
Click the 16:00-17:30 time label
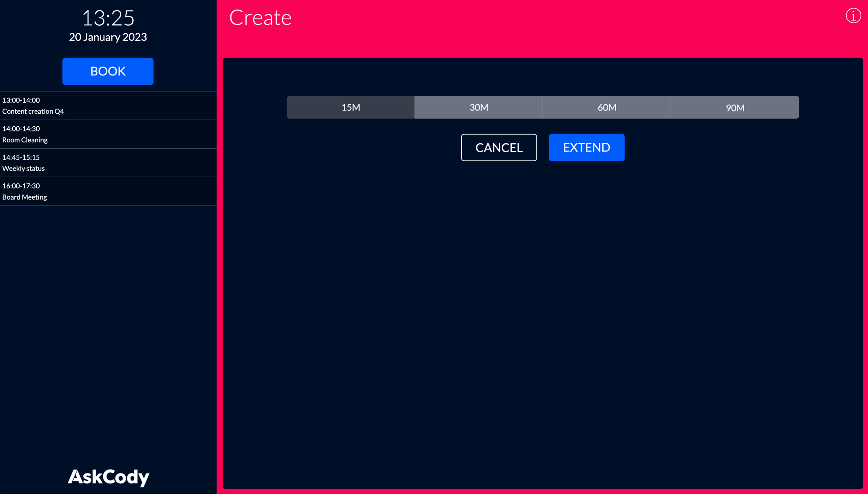pos(21,185)
